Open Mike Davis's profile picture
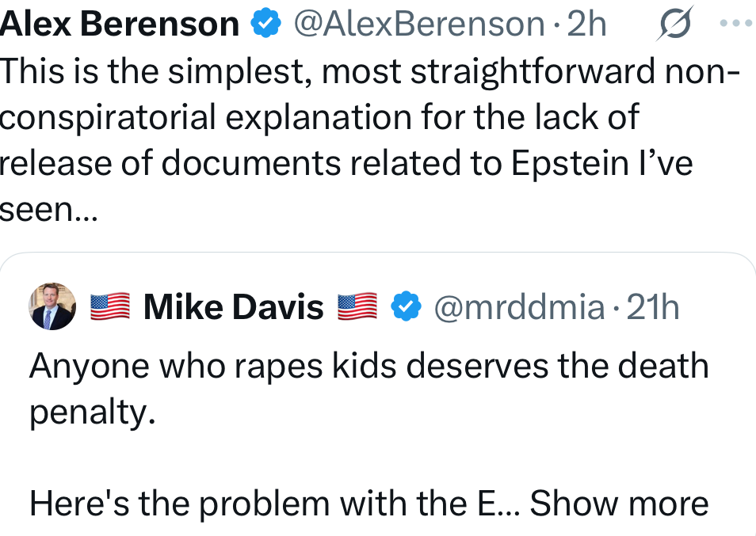This screenshot has width=756, height=536. (x=52, y=306)
